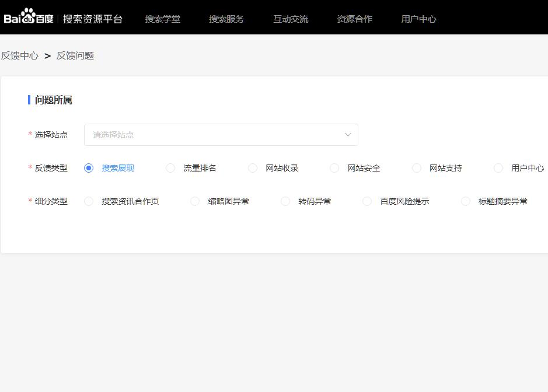Click the 选择站点 field label
548x392 pixels.
[x=51, y=135]
